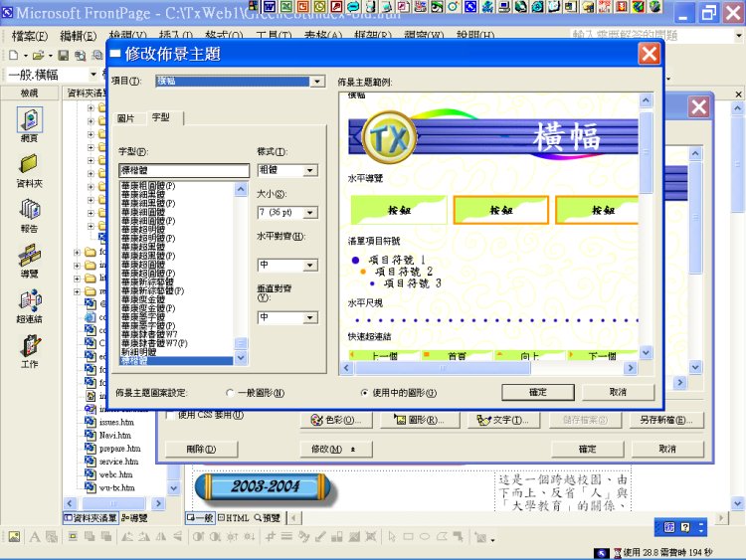Screen dimensions: 746x560
Task: Launch Excel from the Office shortcut bar
Action: pyautogui.click(x=286, y=6)
